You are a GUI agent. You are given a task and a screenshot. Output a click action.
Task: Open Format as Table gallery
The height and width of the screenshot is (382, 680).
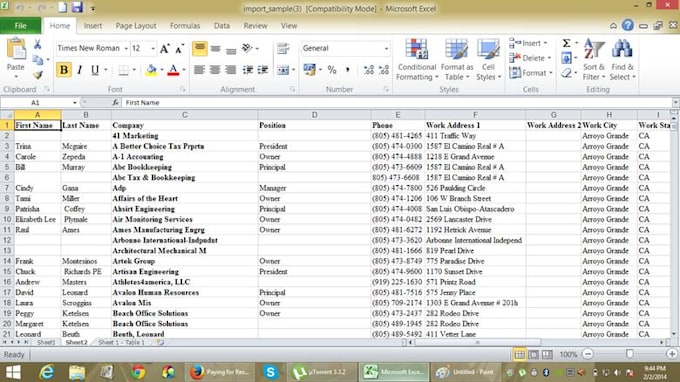coord(457,60)
